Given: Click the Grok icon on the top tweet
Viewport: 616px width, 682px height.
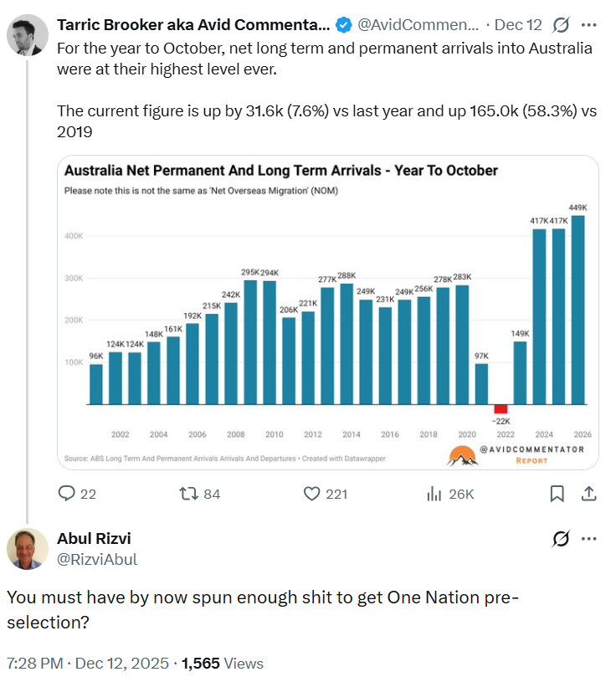Looking at the screenshot, I should [562, 25].
